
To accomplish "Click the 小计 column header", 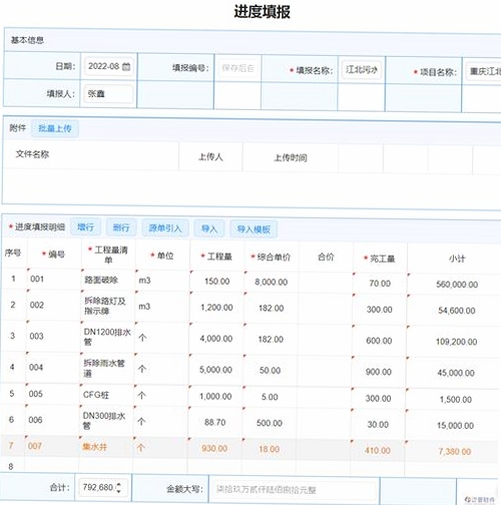I will [457, 259].
